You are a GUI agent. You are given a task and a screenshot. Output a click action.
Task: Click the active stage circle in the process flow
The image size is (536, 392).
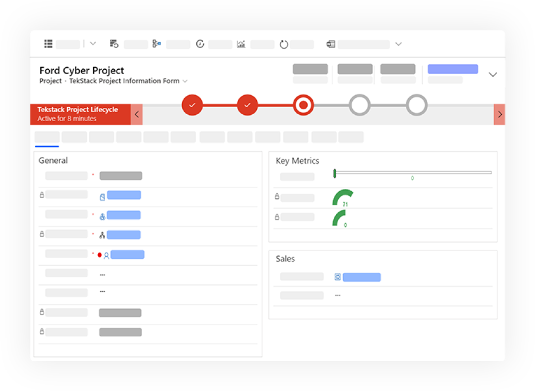(x=303, y=105)
